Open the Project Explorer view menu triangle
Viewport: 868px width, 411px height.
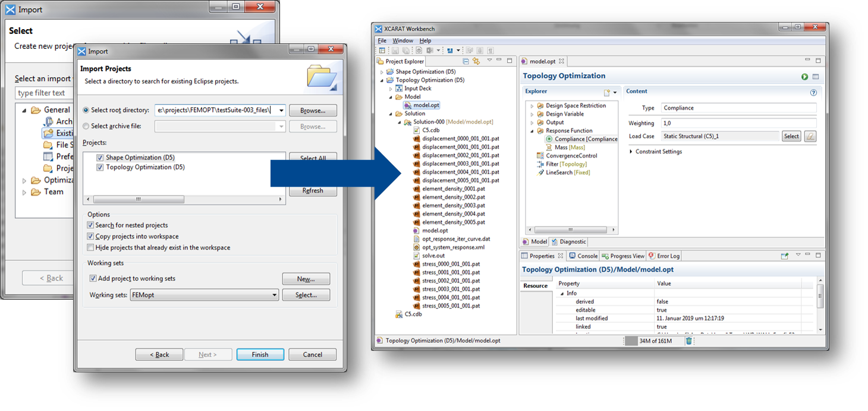[489, 61]
